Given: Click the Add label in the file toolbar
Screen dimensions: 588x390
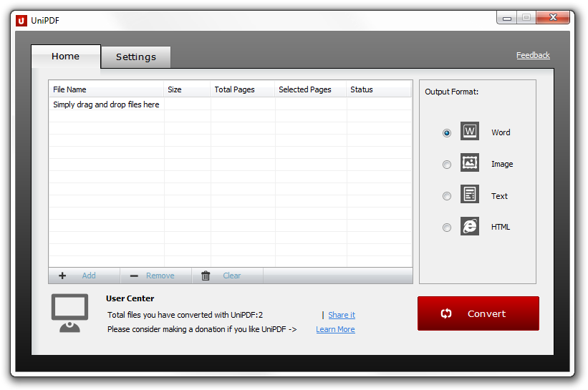Looking at the screenshot, I should tap(89, 276).
